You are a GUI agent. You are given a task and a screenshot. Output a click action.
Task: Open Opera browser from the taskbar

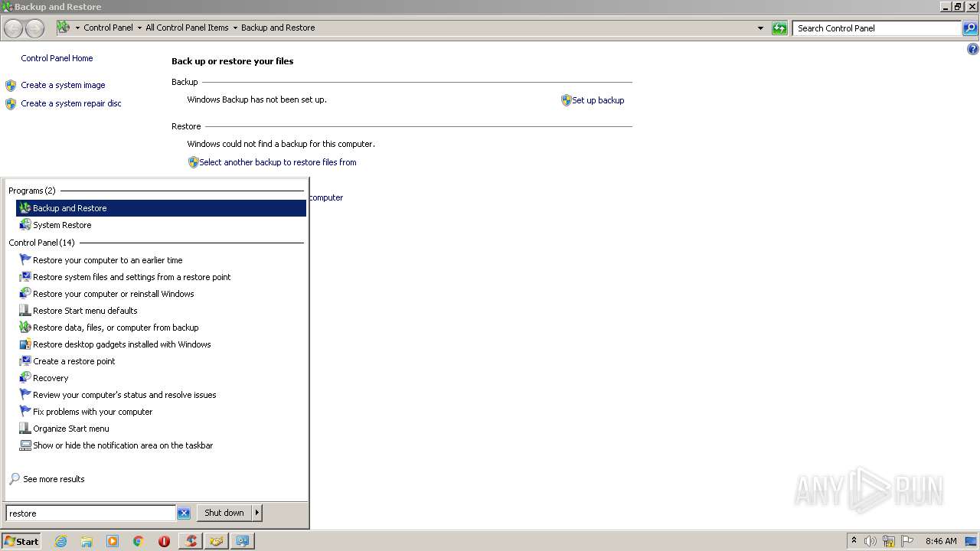[164, 541]
